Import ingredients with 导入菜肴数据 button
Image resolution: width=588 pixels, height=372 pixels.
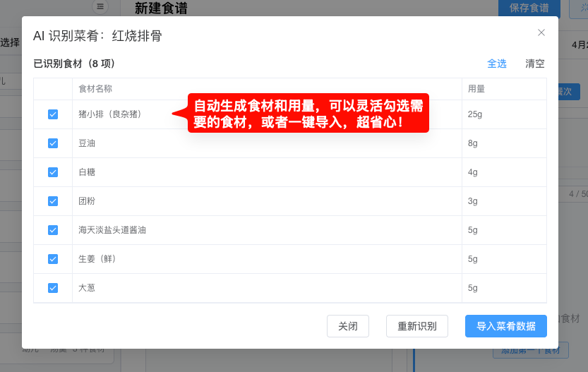[x=505, y=326]
